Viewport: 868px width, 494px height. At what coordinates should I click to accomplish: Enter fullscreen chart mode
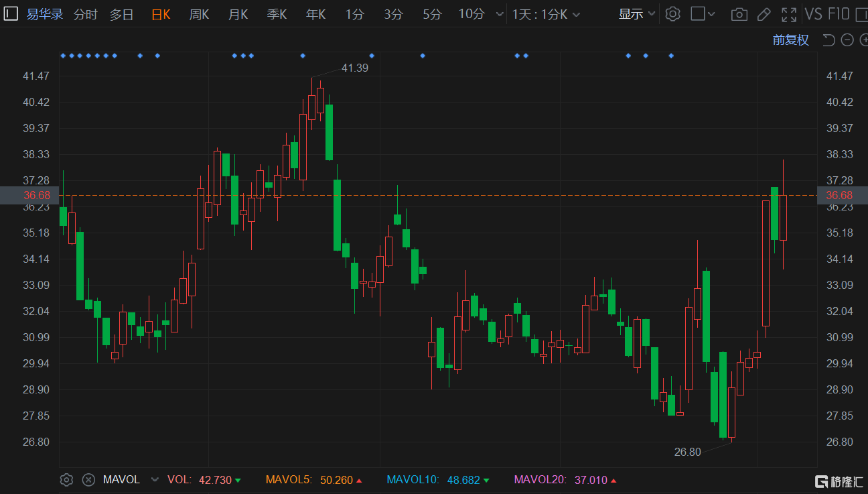790,14
